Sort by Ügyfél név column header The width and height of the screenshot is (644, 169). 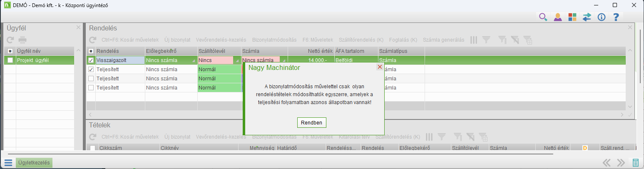click(45, 51)
